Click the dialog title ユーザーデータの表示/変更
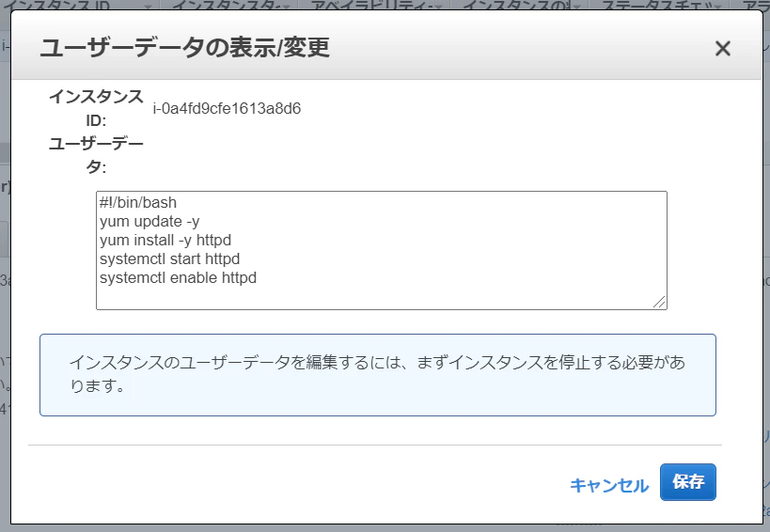 [x=184, y=48]
